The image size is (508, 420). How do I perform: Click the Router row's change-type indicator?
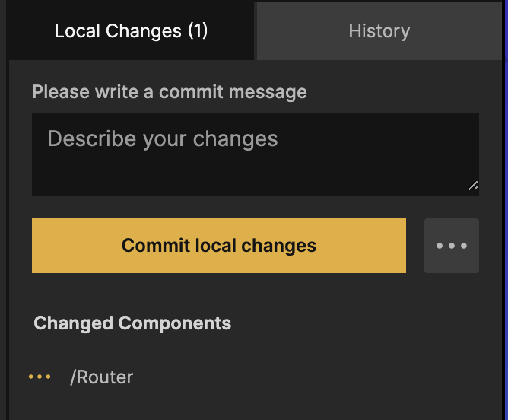point(40,377)
